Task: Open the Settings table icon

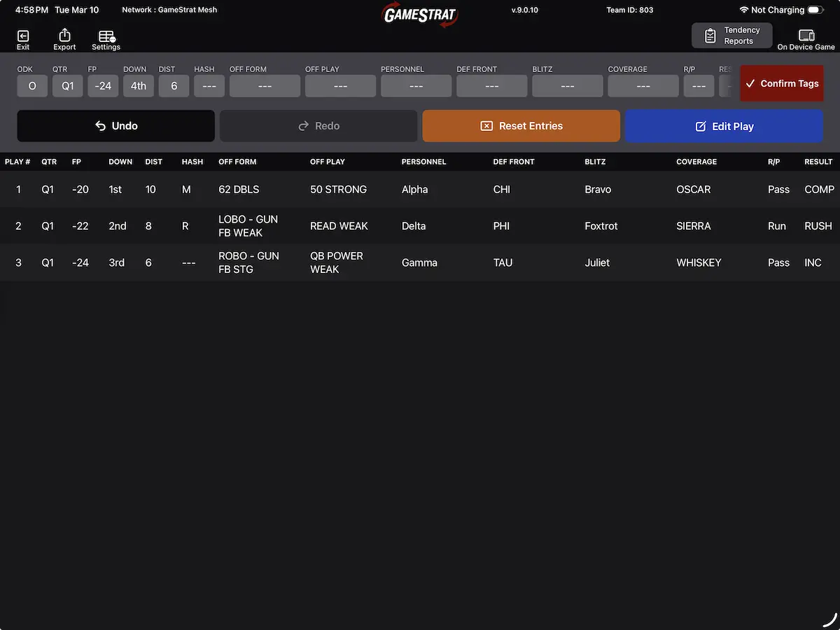Action: [106, 39]
